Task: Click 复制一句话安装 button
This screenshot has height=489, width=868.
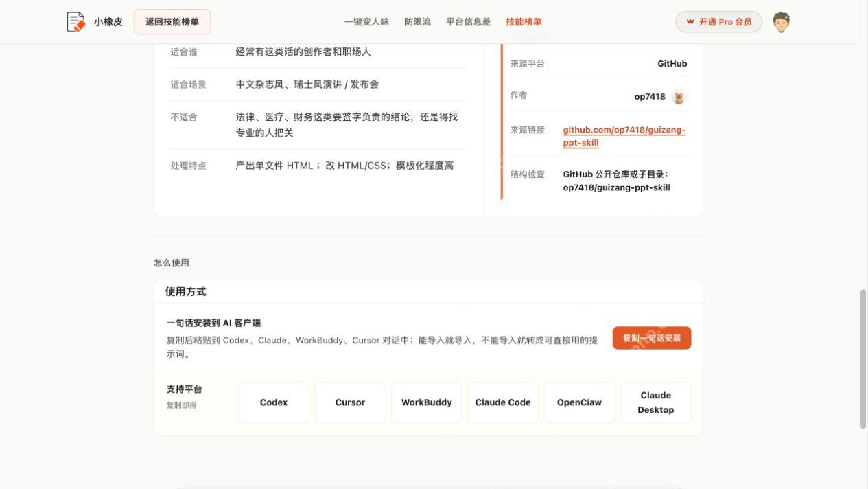Action: pyautogui.click(x=652, y=338)
